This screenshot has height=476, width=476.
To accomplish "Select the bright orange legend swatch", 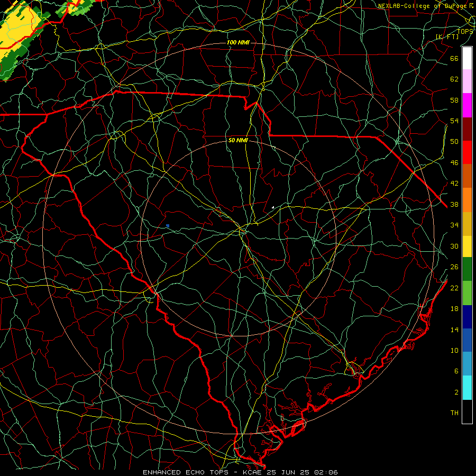I will [467, 199].
